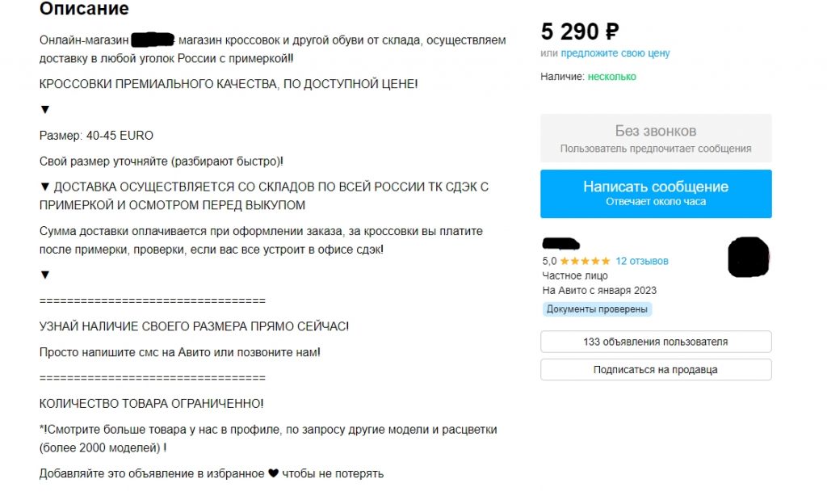Click the На Авито с января 2023 text
This screenshot has width=827, height=504.
coord(599,291)
